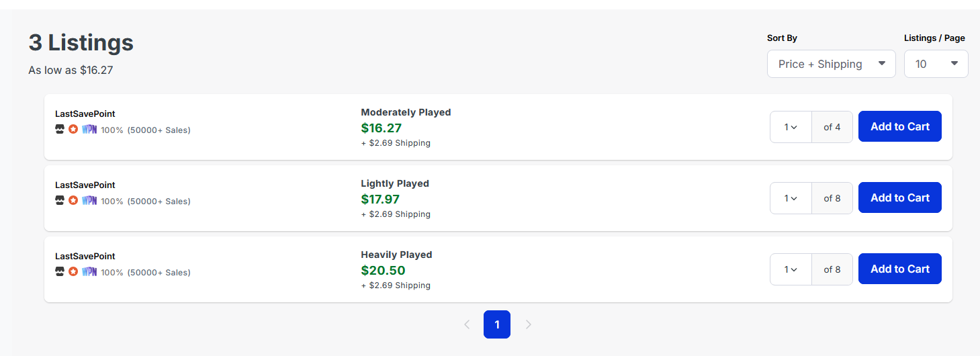Image resolution: width=980 pixels, height=356 pixels.
Task: Open the Listings per Page dropdown
Action: tap(936, 64)
